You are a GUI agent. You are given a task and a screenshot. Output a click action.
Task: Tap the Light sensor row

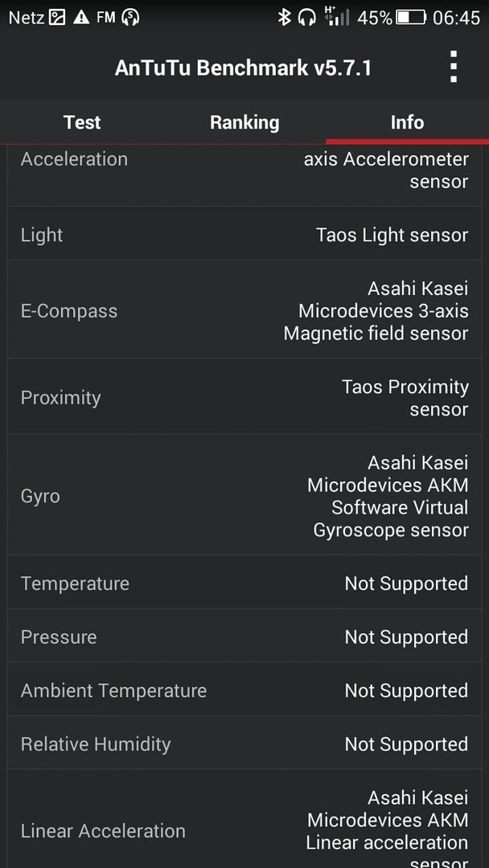pos(244,235)
